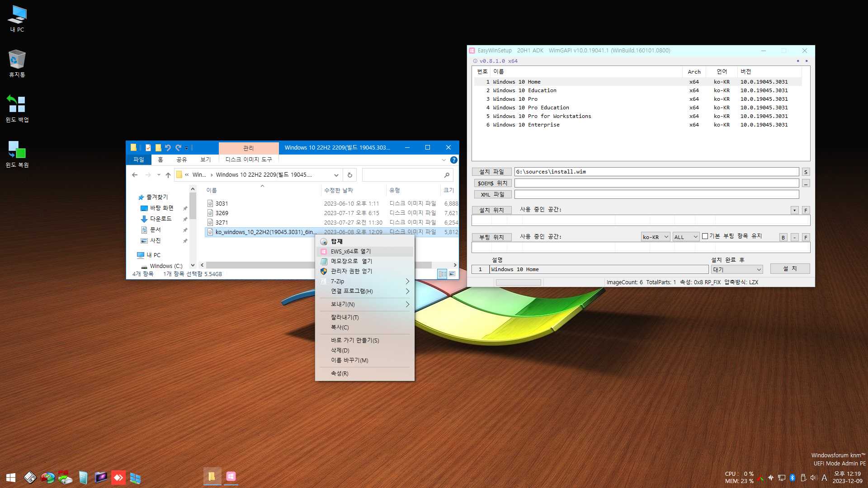The image size is (868, 488).
Task: Click the S button beside install path
Action: (806, 172)
